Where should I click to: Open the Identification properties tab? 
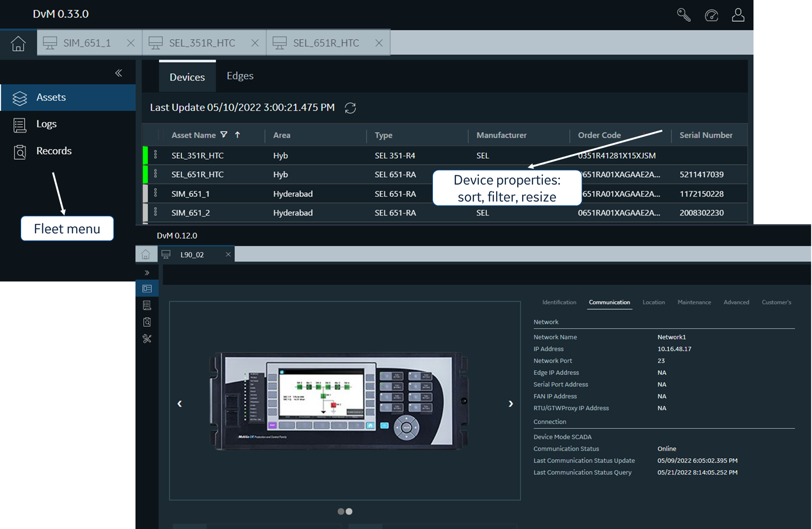tap(559, 302)
